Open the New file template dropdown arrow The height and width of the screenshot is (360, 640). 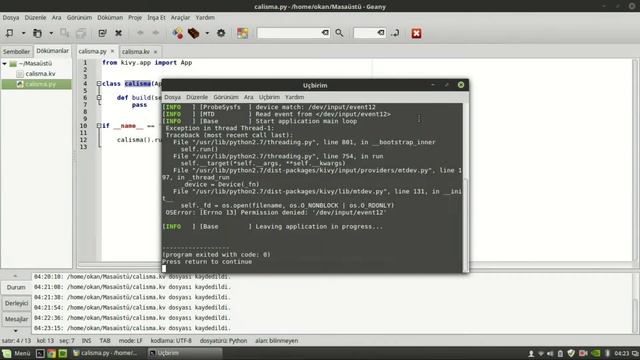point(23,33)
